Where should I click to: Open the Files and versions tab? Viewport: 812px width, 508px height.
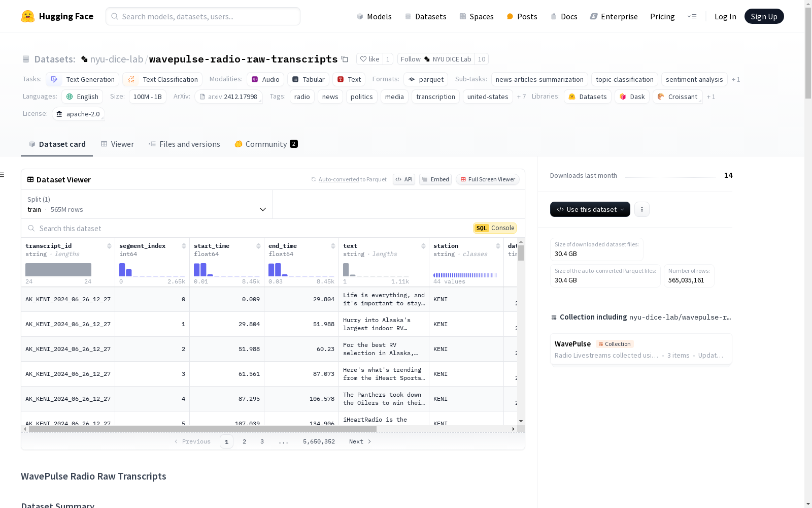[184, 144]
